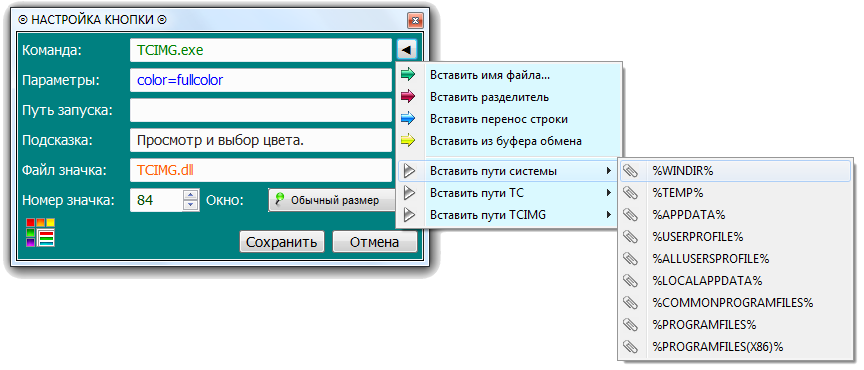Click paperclip icon next to %LOCALAPPDATA%
The width and height of the screenshot is (864, 370).
click(630, 281)
